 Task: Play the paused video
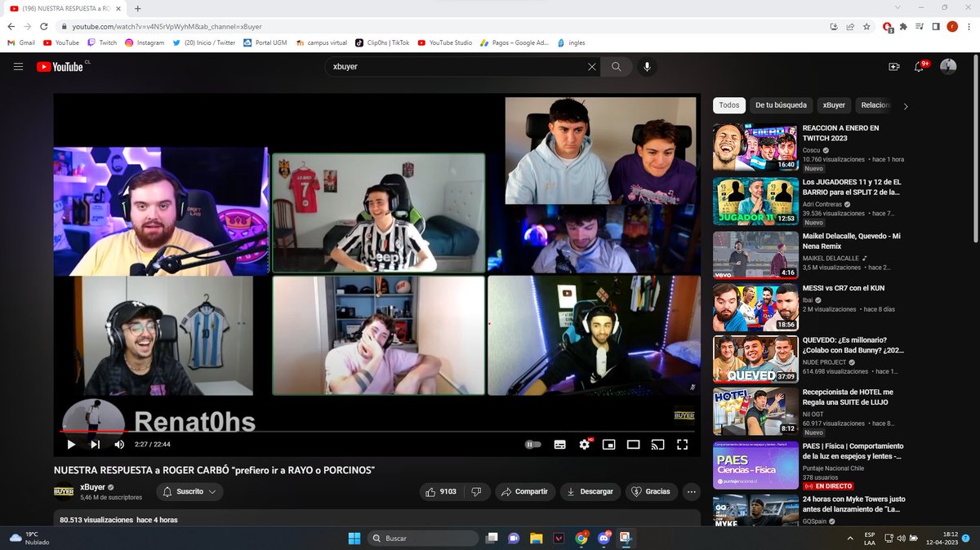point(71,444)
